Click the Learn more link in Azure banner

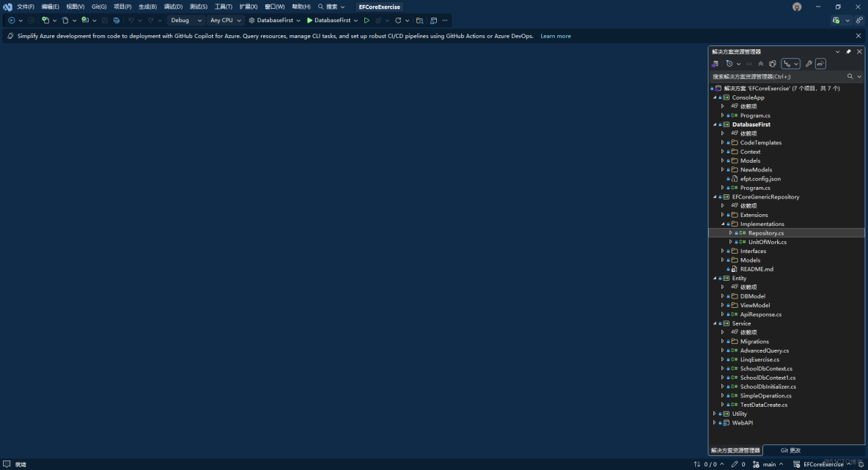[555, 35]
